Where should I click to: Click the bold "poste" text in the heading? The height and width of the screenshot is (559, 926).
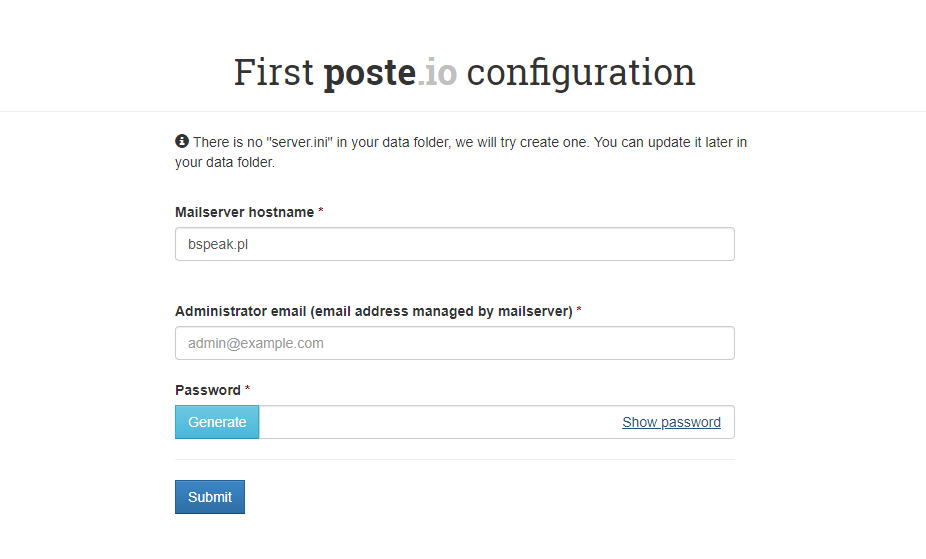click(x=369, y=73)
